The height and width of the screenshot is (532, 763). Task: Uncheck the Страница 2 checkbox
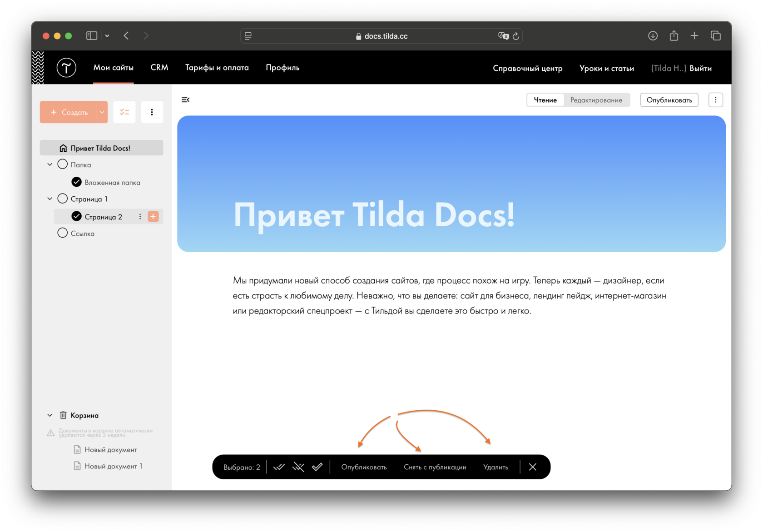click(x=77, y=217)
